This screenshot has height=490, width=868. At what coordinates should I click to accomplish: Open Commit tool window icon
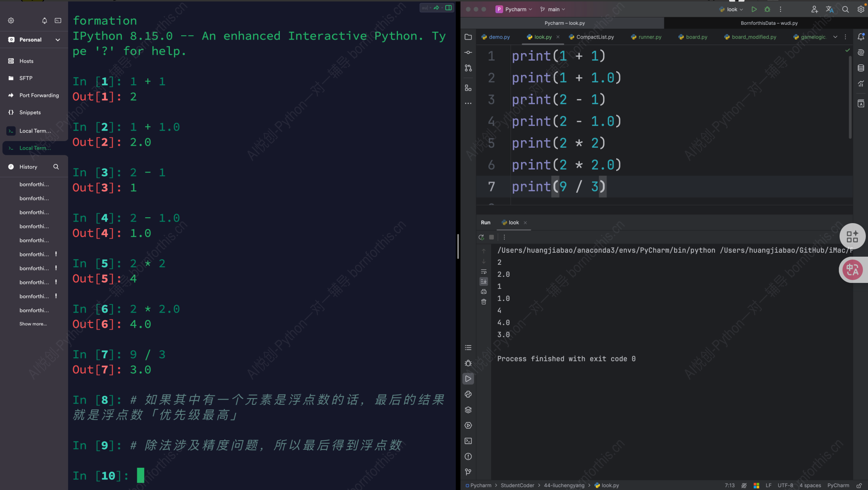click(x=468, y=52)
